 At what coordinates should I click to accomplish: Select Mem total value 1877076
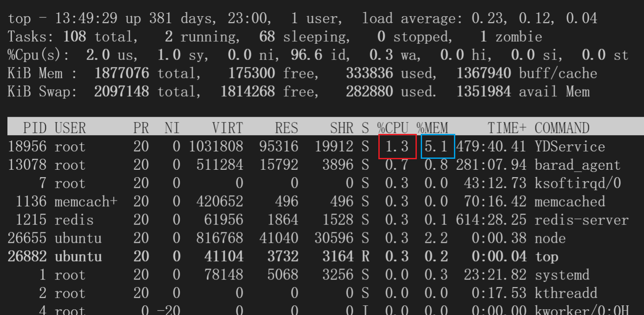pos(122,73)
